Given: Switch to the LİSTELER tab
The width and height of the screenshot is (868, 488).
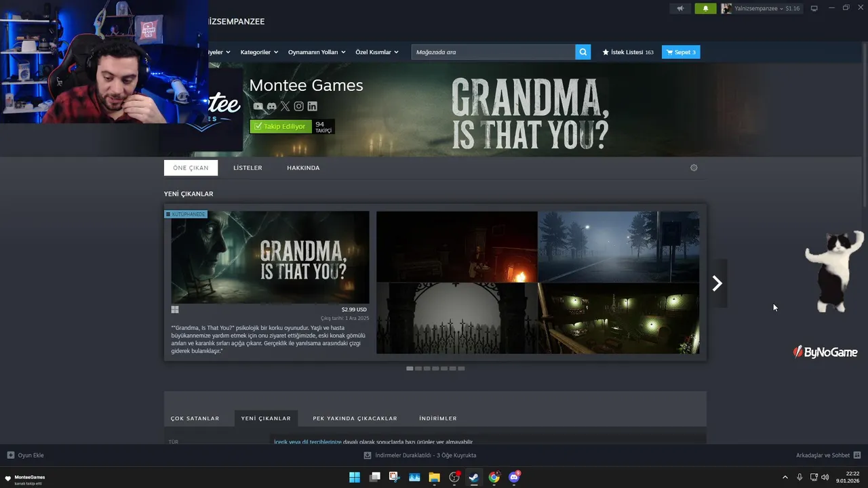Looking at the screenshot, I should click(x=248, y=168).
